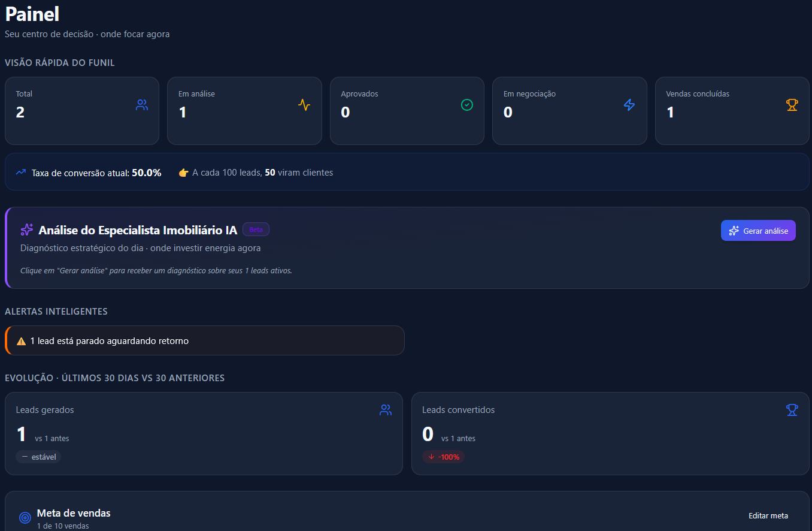This screenshot has width=812, height=531.
Task: Open the Vendas concluídas card
Action: coord(732,111)
